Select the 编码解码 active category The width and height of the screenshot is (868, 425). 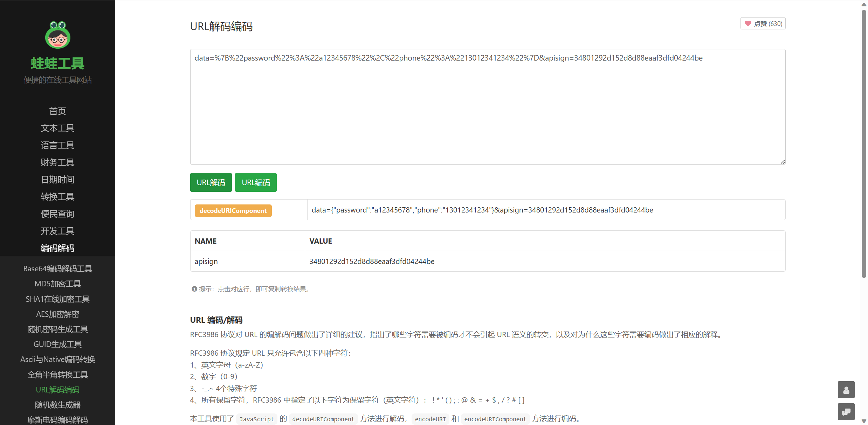[x=57, y=248]
